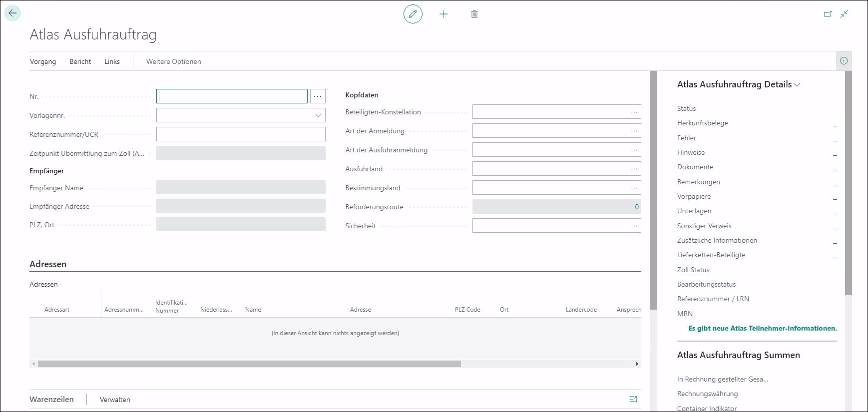Click the Name column header

coord(253,310)
